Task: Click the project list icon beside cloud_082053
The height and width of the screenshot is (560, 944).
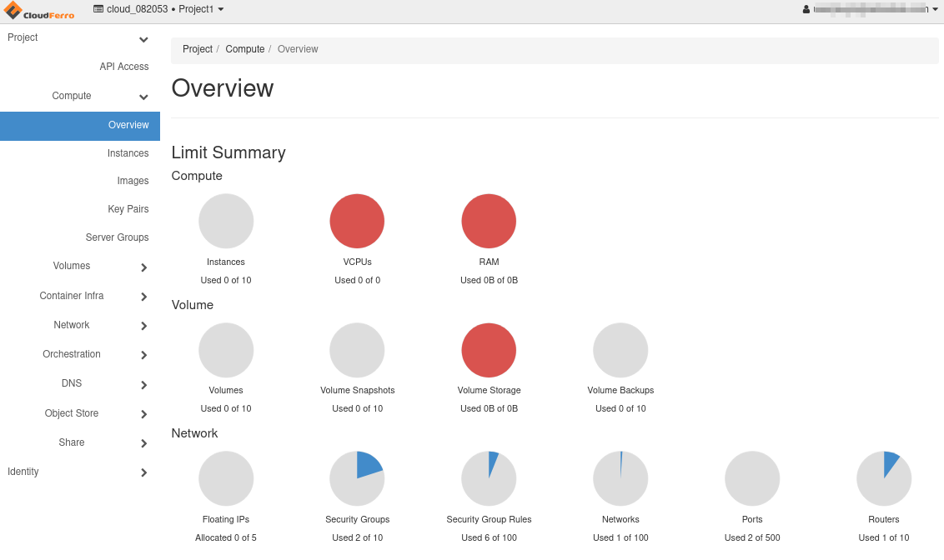Action: [98, 9]
